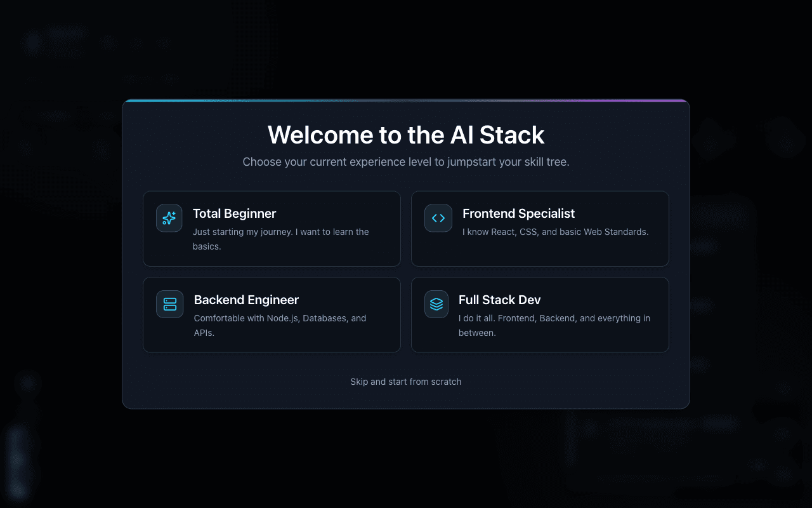Click the Total Beginner title text
Image resolution: width=812 pixels, height=508 pixels.
pyautogui.click(x=234, y=213)
